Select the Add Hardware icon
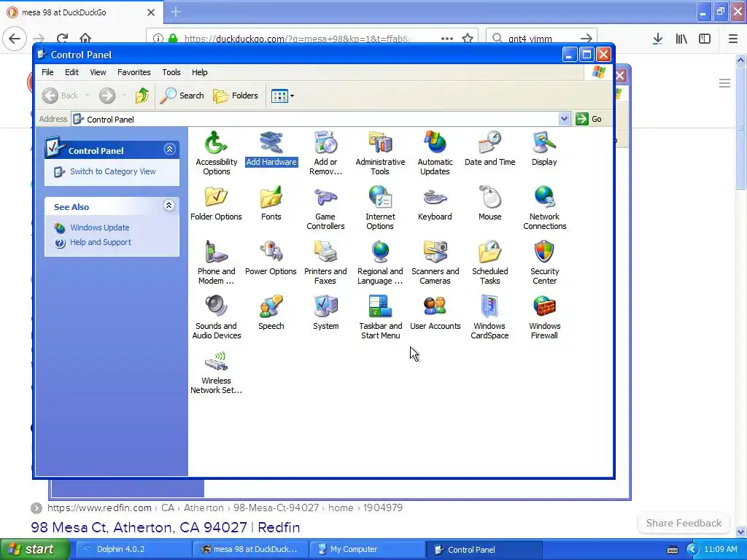The image size is (747, 560). click(271, 149)
